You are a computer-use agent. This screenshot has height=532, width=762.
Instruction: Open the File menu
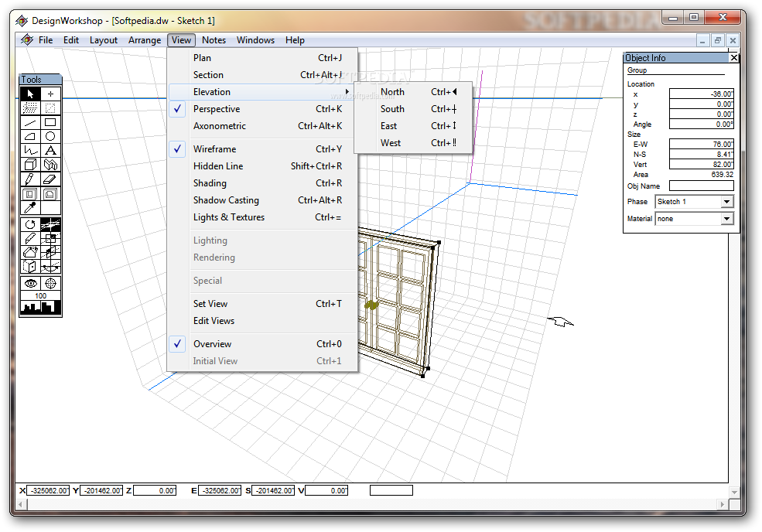[x=46, y=40]
